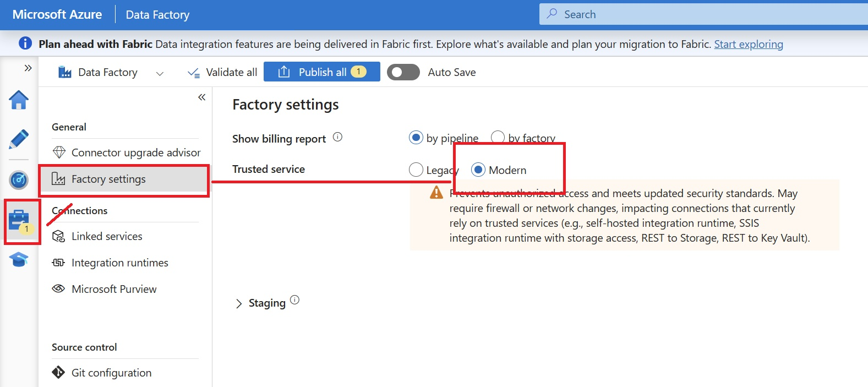Viewport: 868px width, 387px height.
Task: Click Validate all
Action: (222, 72)
